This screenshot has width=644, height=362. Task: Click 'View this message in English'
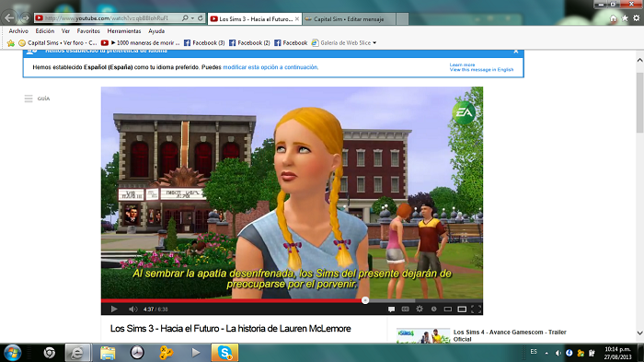tap(481, 70)
